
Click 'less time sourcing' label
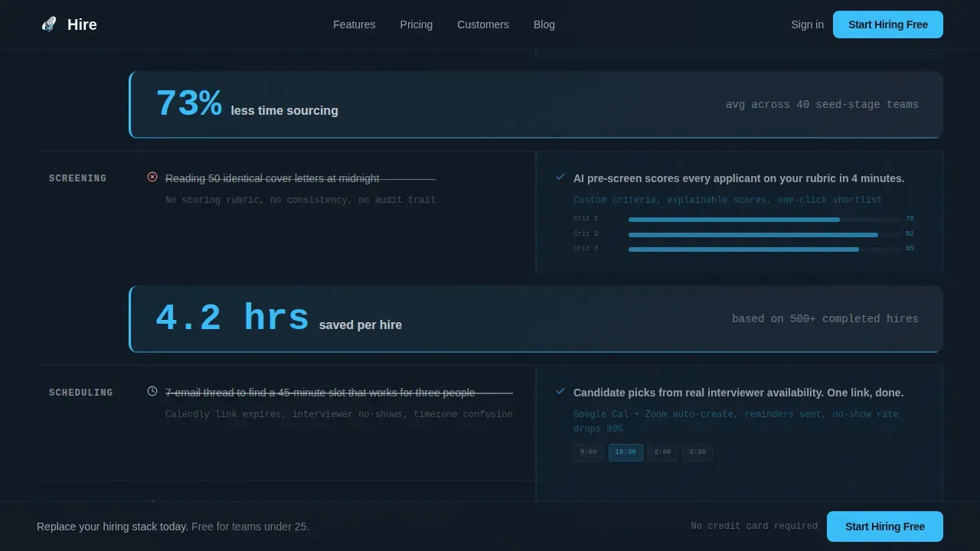[x=284, y=111]
